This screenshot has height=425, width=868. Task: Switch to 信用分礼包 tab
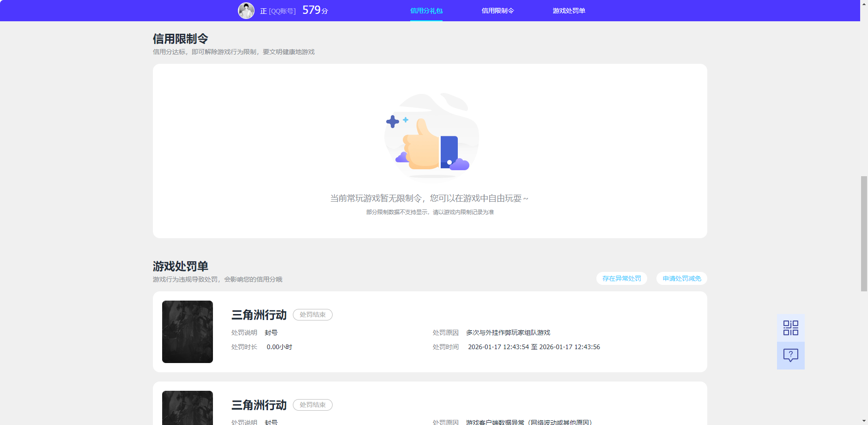(x=426, y=11)
